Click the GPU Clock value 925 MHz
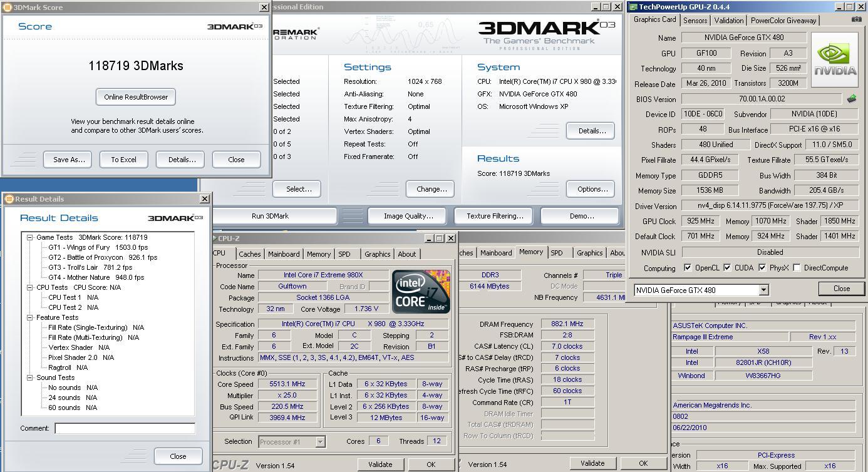The width and height of the screenshot is (868, 472). (699, 221)
